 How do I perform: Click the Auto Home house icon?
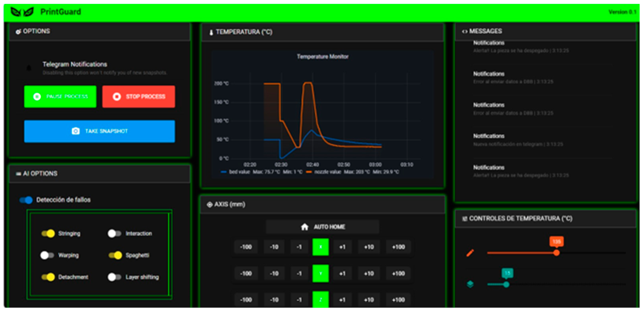click(305, 227)
